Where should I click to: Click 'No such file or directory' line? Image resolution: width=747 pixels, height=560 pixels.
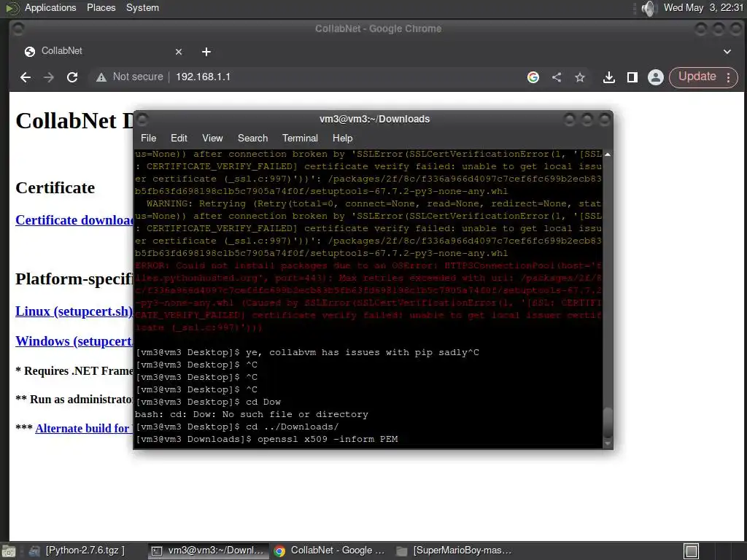pos(252,414)
